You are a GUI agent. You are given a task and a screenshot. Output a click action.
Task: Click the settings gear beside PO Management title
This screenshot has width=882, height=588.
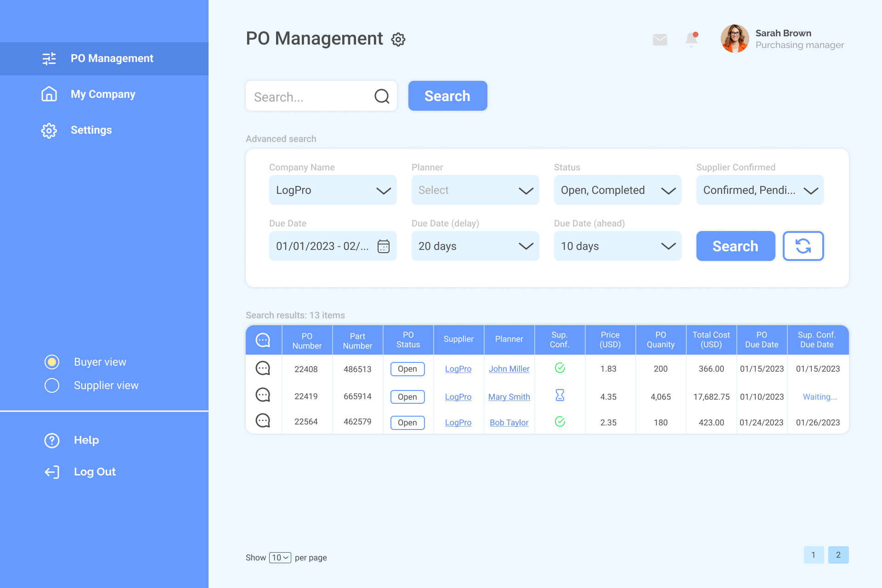(398, 40)
